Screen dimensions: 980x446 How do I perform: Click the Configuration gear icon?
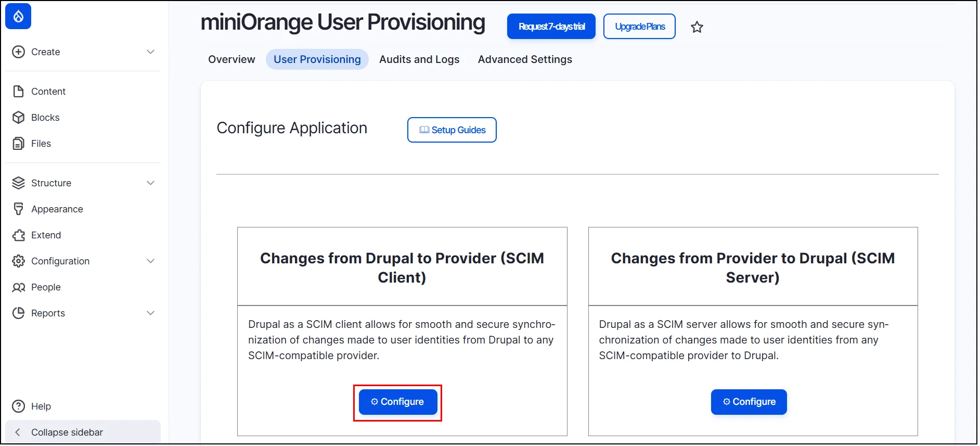tap(18, 261)
